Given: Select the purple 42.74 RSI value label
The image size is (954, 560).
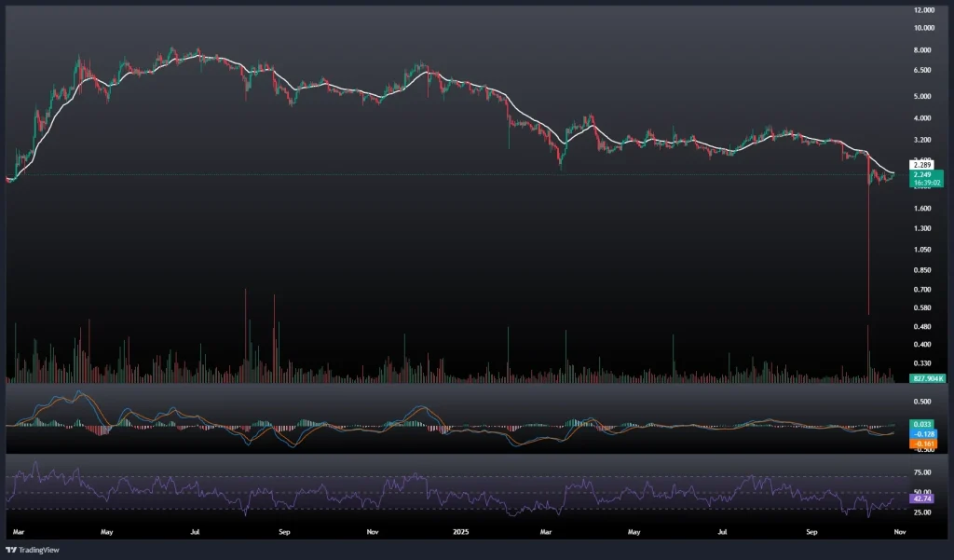Looking at the screenshot, I should [x=924, y=499].
